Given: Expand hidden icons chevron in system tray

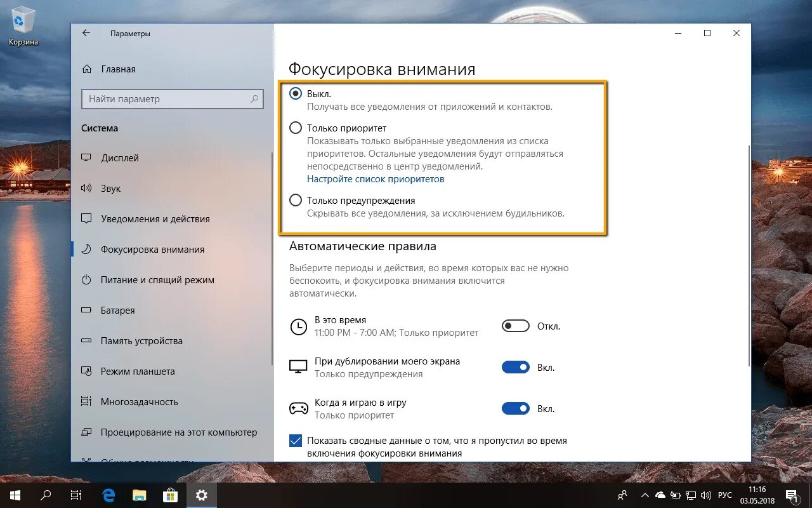Looking at the screenshot, I should tap(645, 495).
